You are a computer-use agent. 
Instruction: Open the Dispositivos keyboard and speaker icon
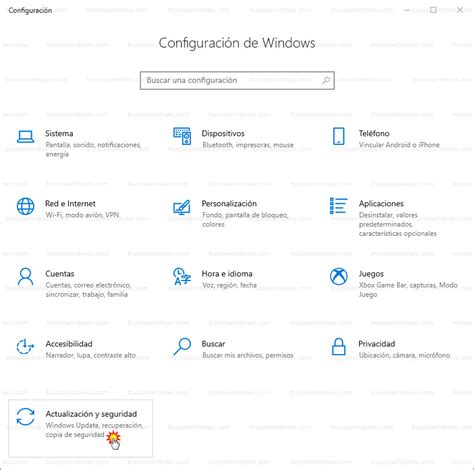pos(182,136)
